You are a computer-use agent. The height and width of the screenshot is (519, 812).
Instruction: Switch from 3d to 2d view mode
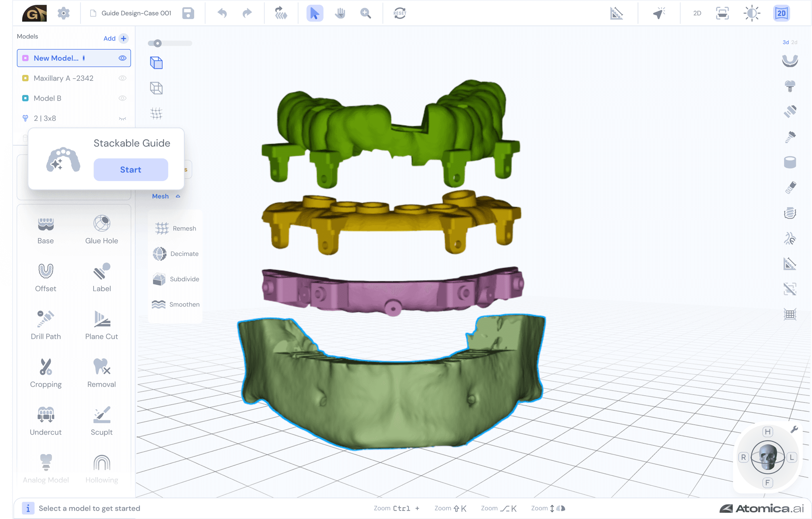click(794, 42)
